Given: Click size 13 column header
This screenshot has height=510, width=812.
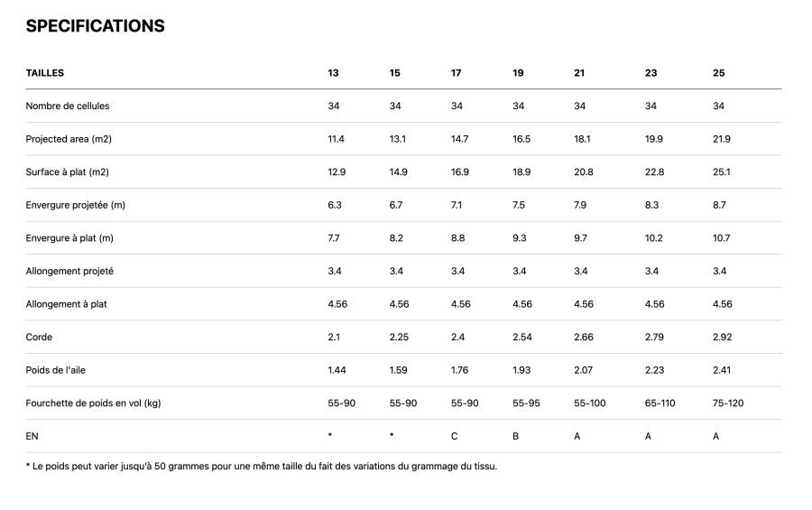Looking at the screenshot, I should coord(333,73).
